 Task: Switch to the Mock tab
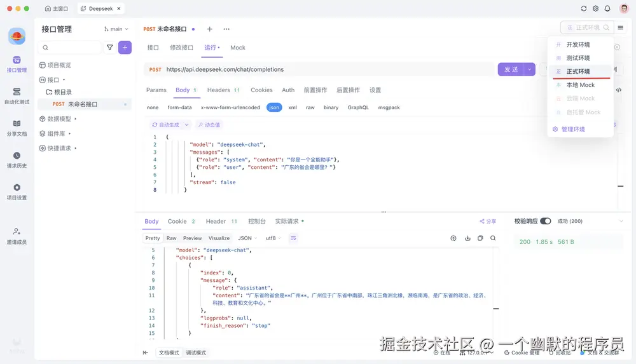238,48
